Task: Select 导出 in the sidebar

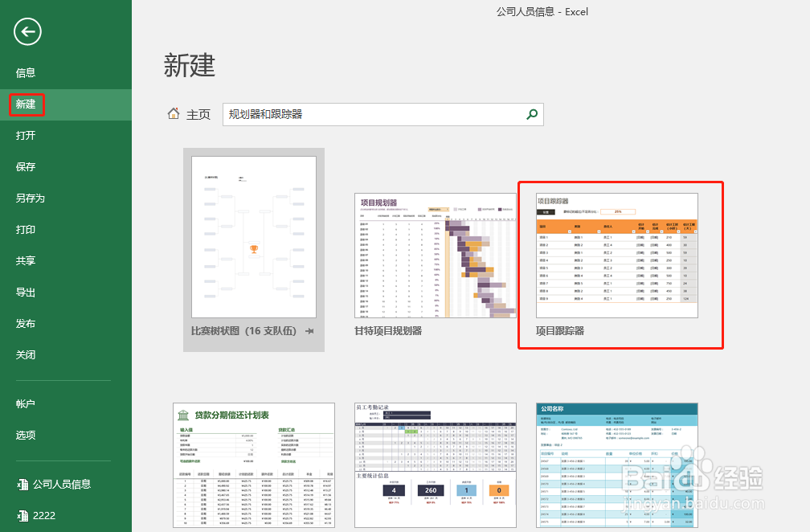Action: [x=26, y=293]
